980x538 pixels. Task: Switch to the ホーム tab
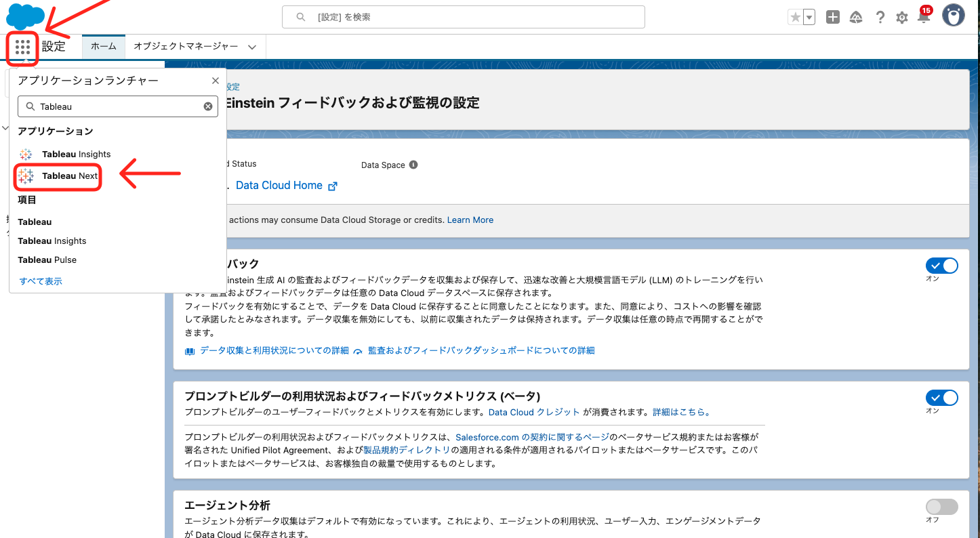pos(104,46)
